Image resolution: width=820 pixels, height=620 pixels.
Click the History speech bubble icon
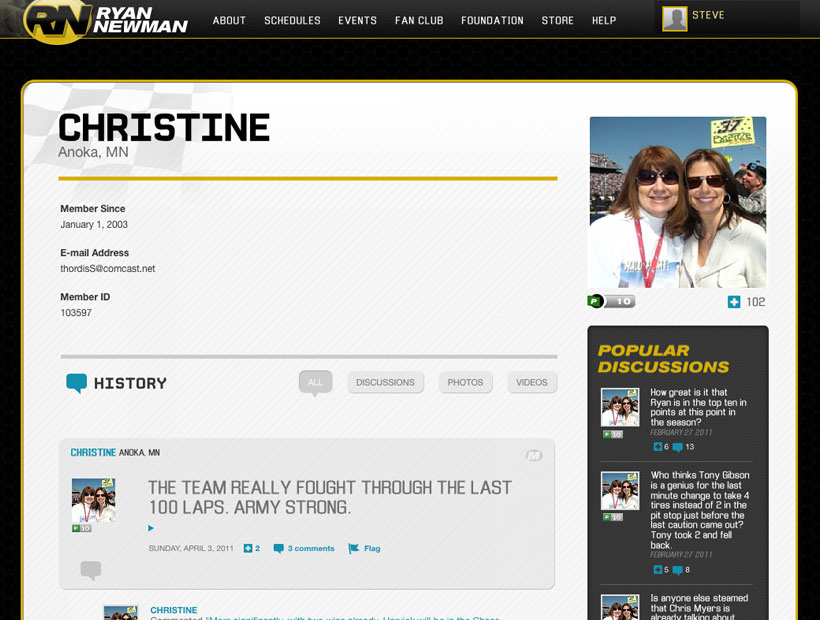[76, 383]
